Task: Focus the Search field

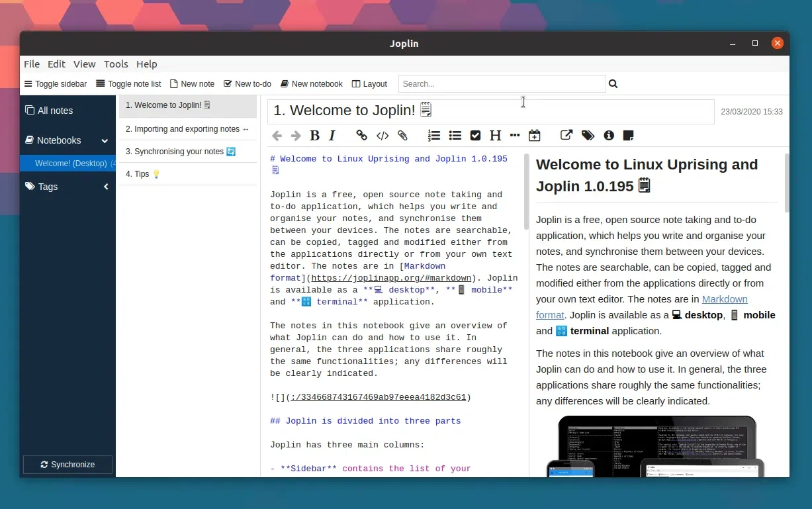Action: (x=502, y=84)
